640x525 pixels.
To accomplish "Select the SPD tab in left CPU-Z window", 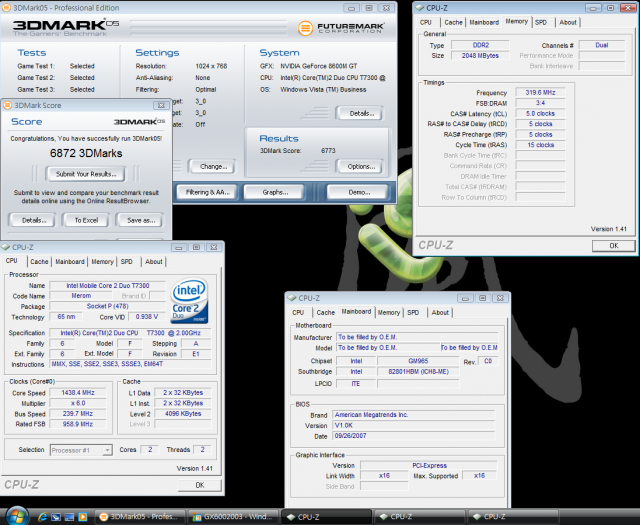I will [127, 262].
